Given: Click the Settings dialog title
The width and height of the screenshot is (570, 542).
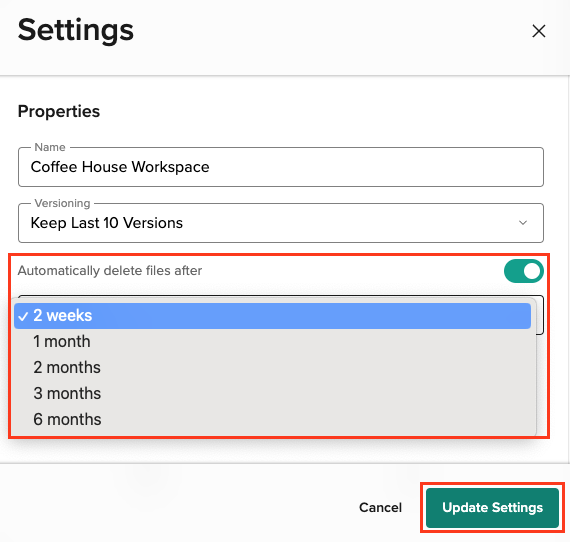Looking at the screenshot, I should [x=76, y=30].
